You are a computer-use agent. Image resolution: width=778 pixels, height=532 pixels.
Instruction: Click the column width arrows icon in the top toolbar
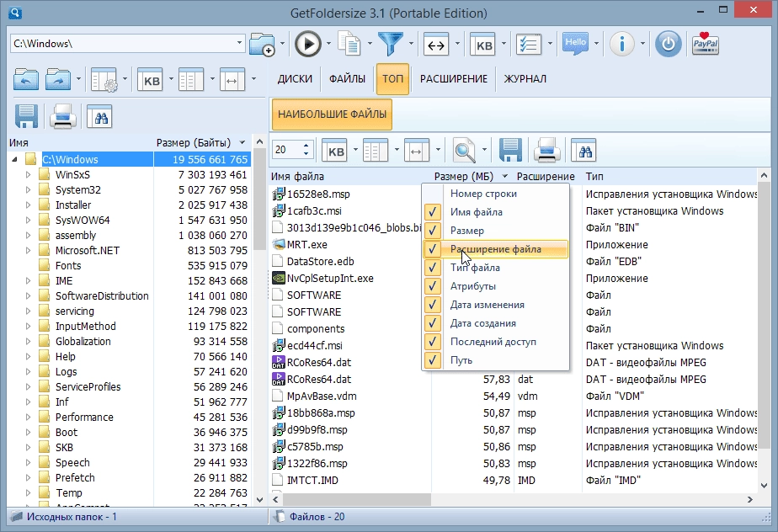[x=436, y=44]
